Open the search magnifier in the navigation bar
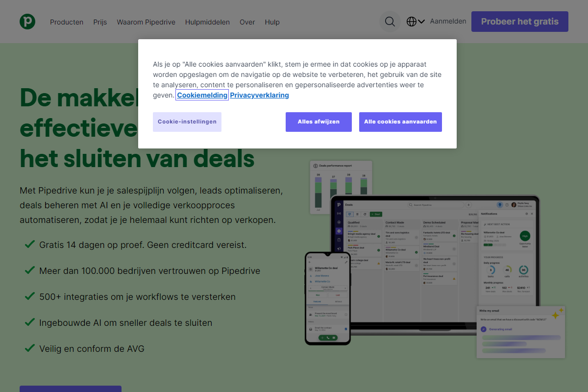The height and width of the screenshot is (392, 588). (x=390, y=22)
